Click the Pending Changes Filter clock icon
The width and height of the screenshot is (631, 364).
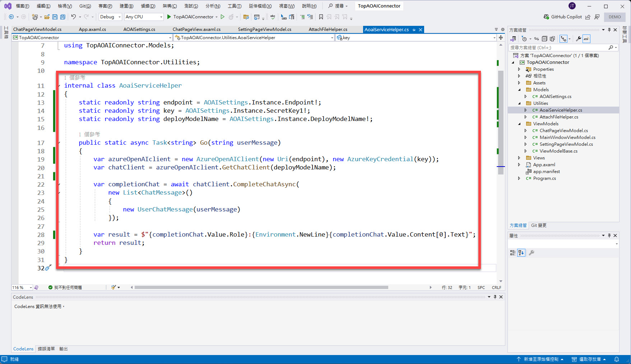[524, 39]
